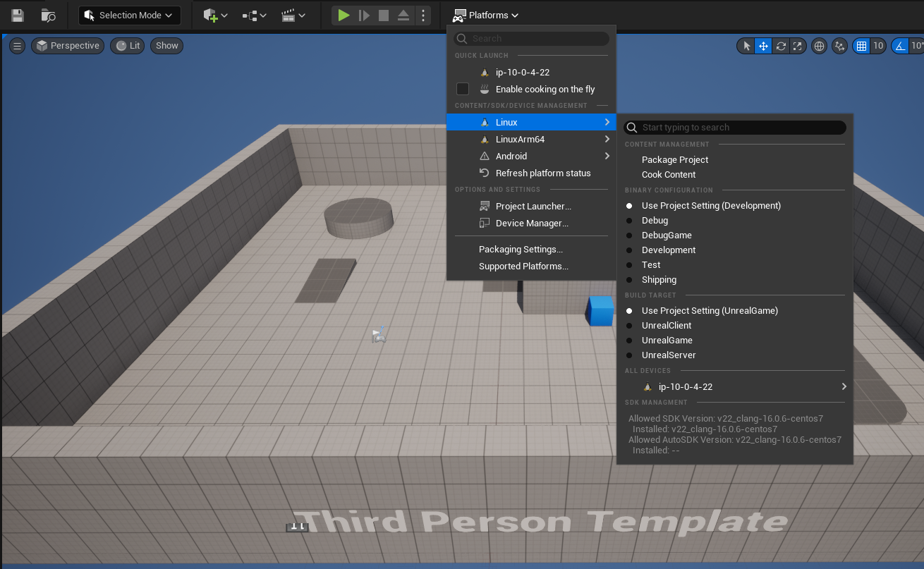924x569 pixels.
Task: Select UnrealClient build target
Action: pyautogui.click(x=735, y=325)
